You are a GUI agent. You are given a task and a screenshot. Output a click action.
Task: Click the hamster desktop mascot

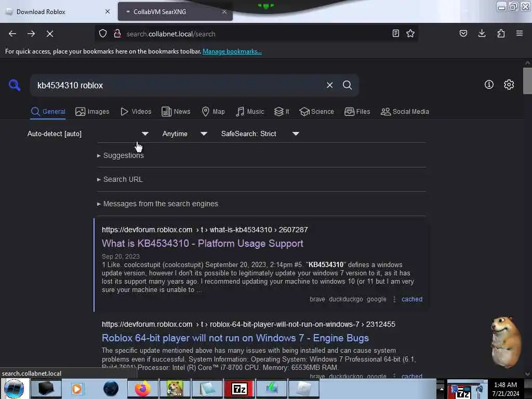tap(506, 342)
